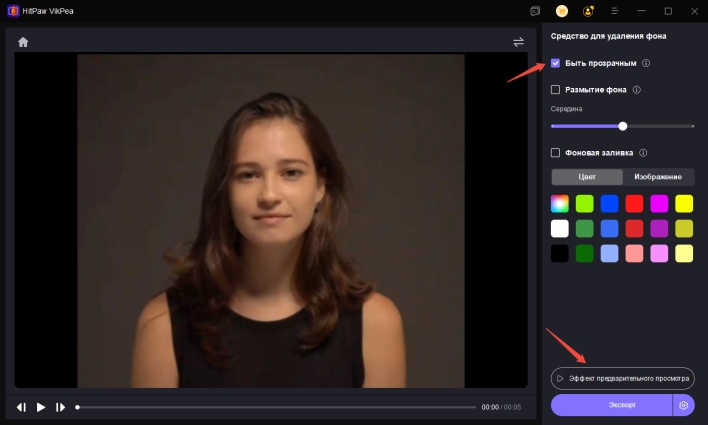Open the shopping cart store icon
The width and height of the screenshot is (708, 425).
pyautogui.click(x=562, y=11)
